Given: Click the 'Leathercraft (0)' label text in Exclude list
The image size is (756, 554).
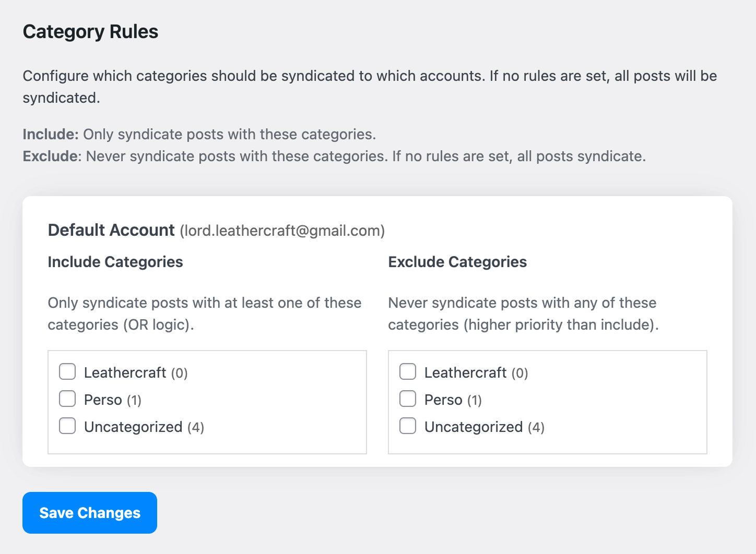Looking at the screenshot, I should click(x=476, y=372).
